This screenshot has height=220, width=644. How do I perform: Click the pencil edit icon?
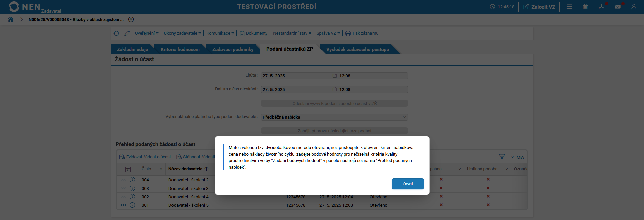pyautogui.click(x=127, y=33)
